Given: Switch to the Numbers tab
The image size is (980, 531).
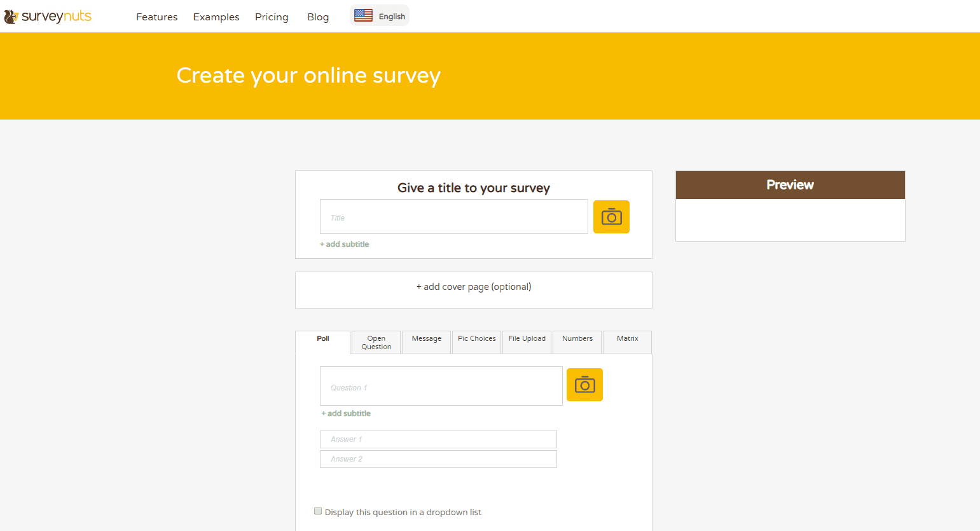Looking at the screenshot, I should (x=577, y=342).
